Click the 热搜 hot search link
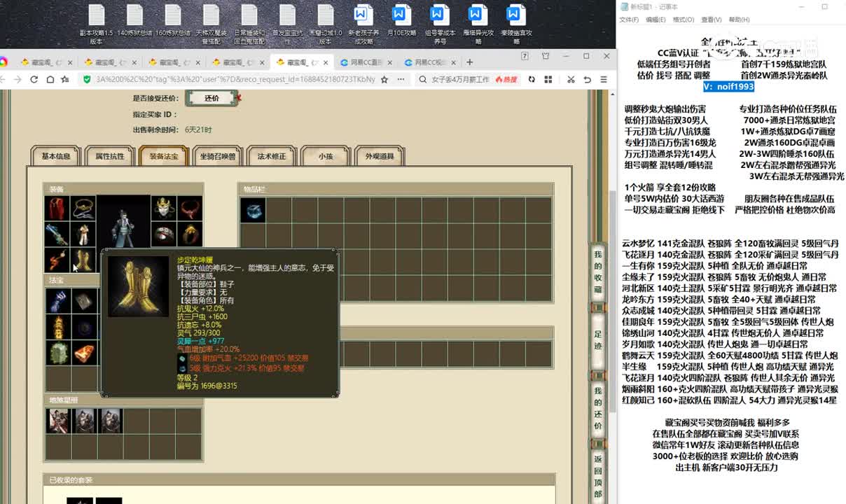Screen dimensions: 846x504 [x=506, y=80]
